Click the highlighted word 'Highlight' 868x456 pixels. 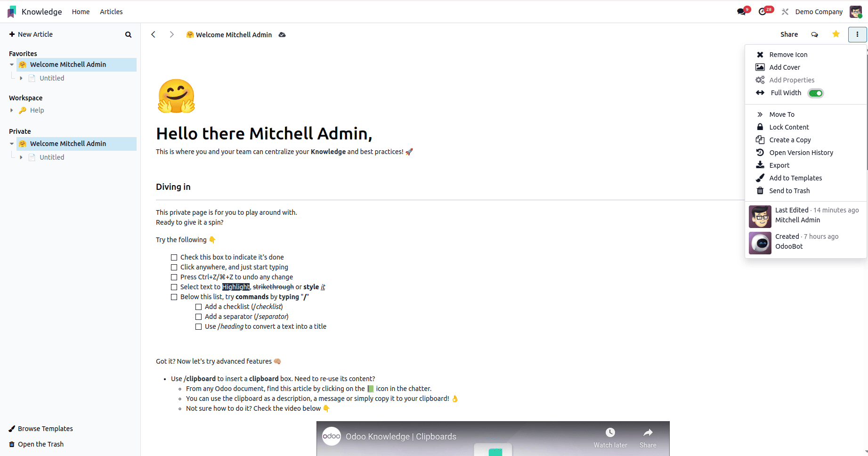(236, 287)
